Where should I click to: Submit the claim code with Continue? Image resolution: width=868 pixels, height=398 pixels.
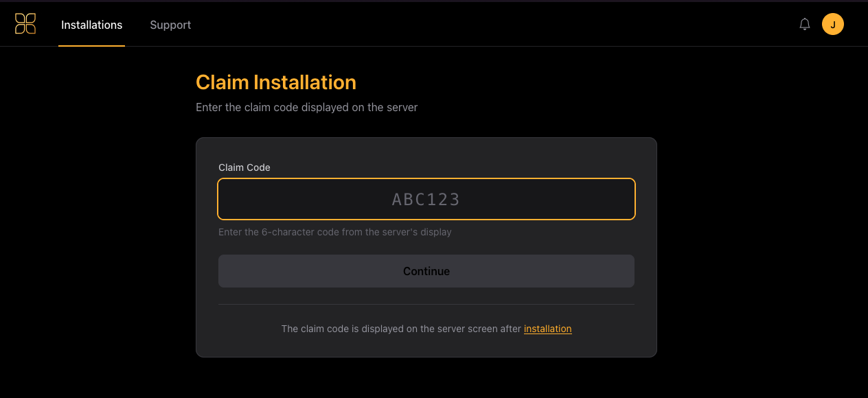click(426, 270)
